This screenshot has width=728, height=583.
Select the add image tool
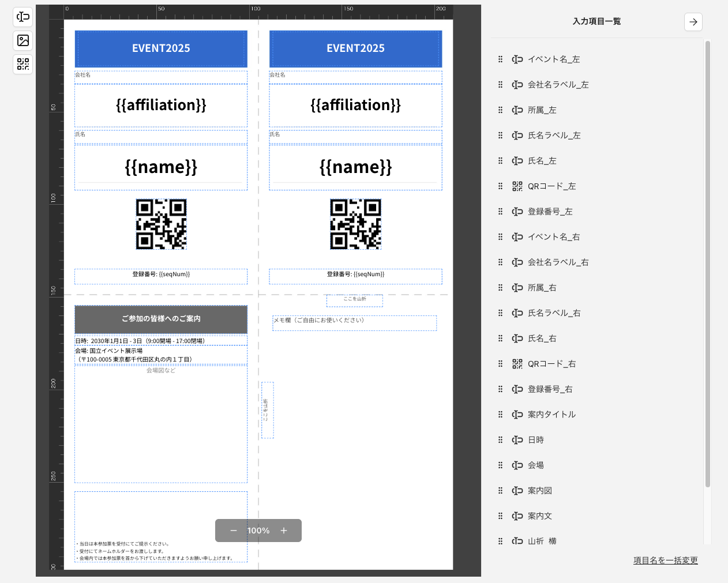tap(23, 40)
